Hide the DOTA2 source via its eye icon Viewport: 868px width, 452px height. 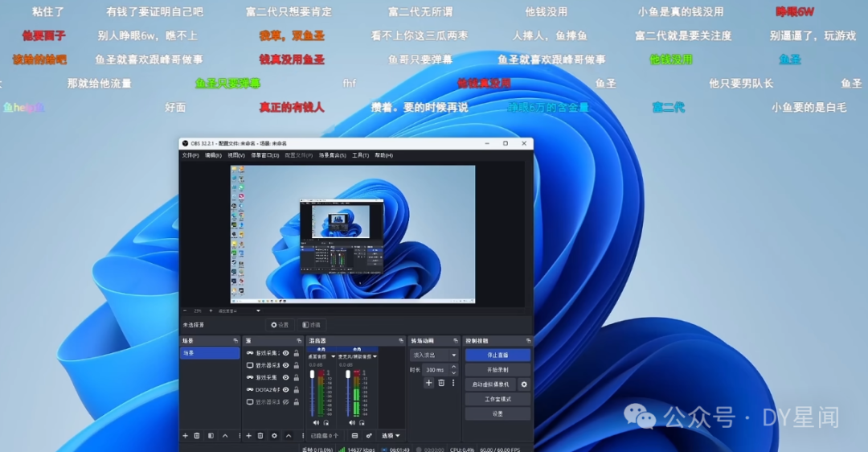285,390
